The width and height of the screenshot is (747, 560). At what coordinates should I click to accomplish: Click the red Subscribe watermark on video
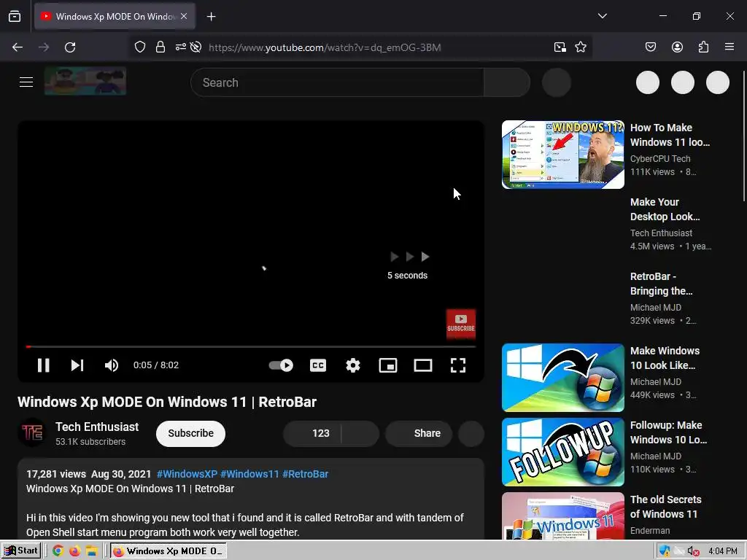pos(461,324)
